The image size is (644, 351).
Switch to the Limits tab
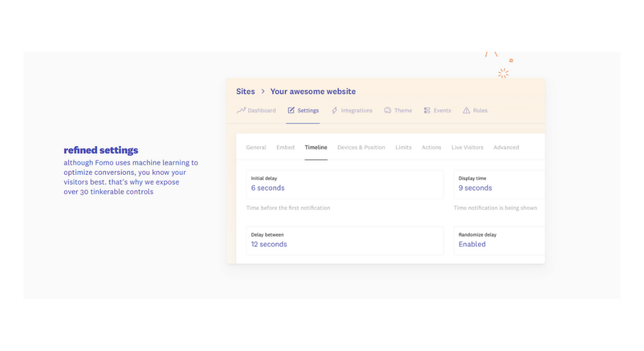point(403,147)
